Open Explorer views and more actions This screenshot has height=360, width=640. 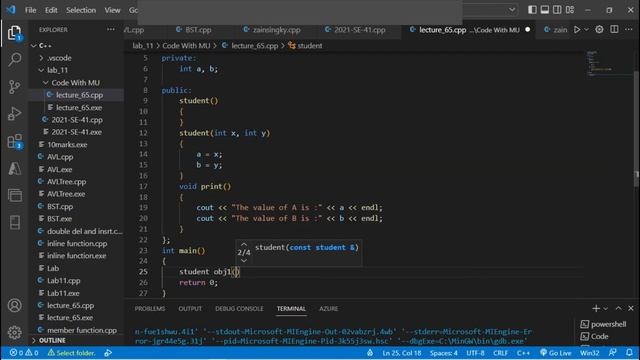111,29
